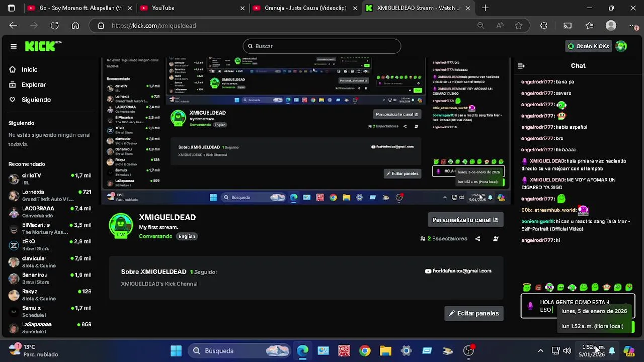Viewport: 644px width, 362px height.
Task: Open Inicio in the Kick sidebar
Action: tap(29, 70)
